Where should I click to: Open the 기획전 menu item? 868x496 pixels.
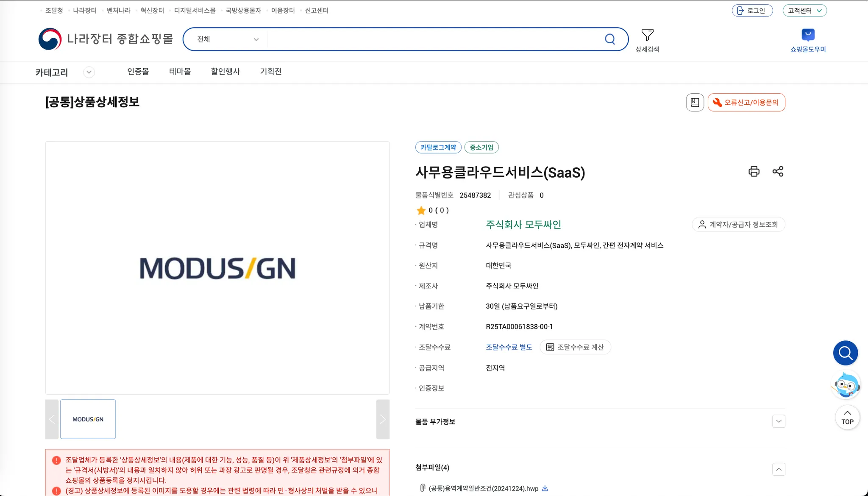(x=271, y=71)
